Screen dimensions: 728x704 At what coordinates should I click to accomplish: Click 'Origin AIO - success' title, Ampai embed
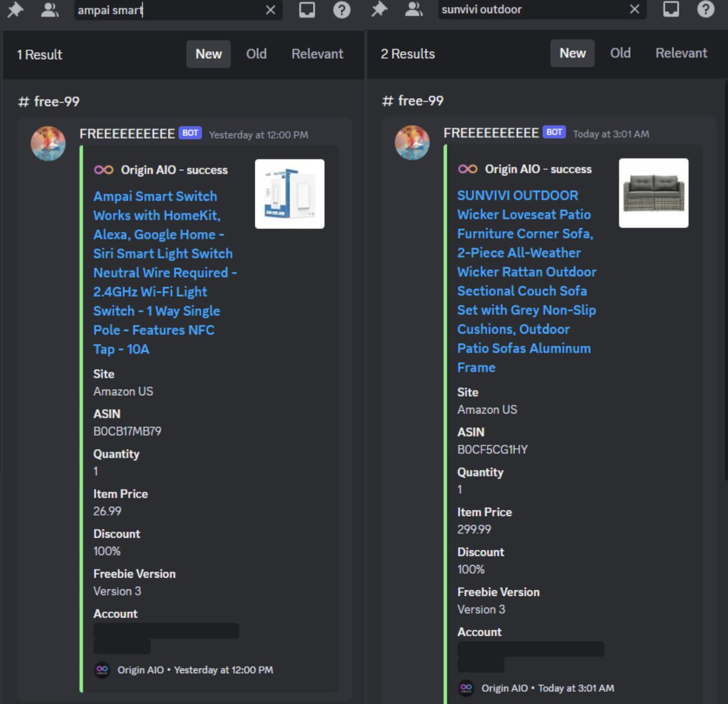[174, 170]
